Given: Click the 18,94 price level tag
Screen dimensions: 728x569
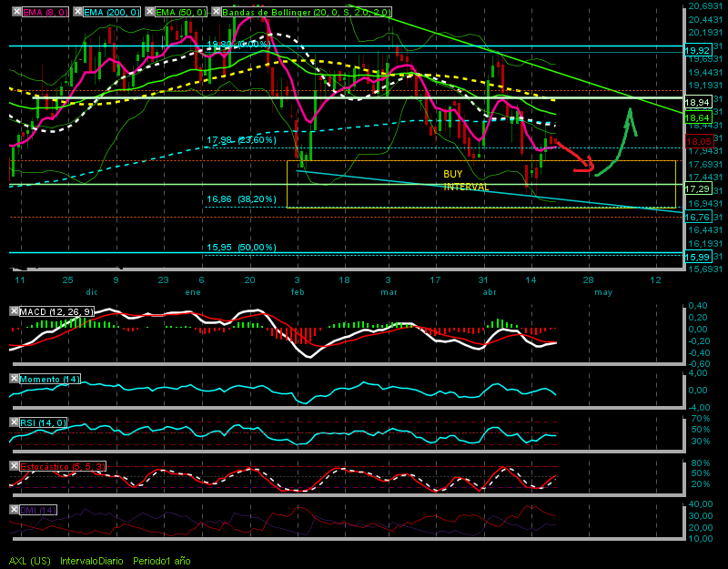Looking at the screenshot, I should point(697,102).
